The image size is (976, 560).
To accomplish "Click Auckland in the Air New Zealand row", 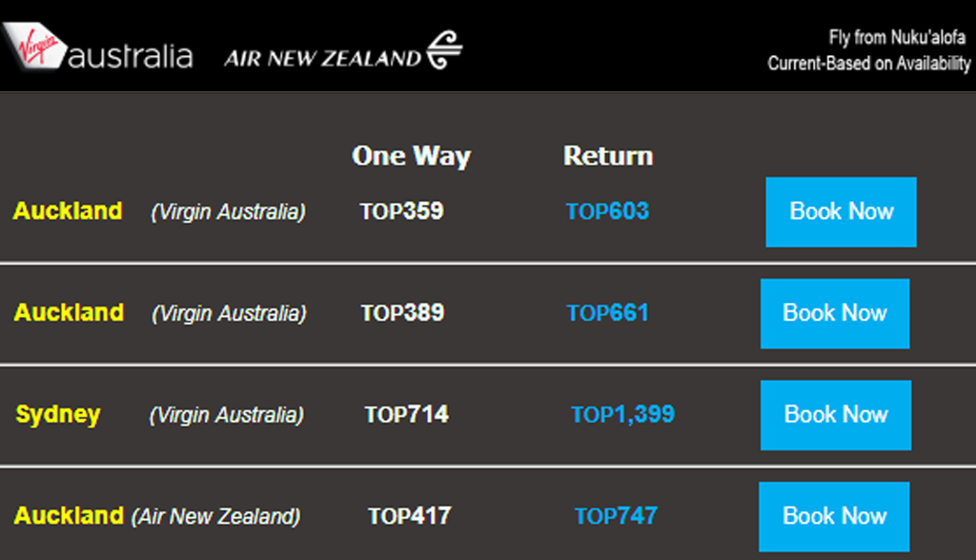I will point(69,515).
